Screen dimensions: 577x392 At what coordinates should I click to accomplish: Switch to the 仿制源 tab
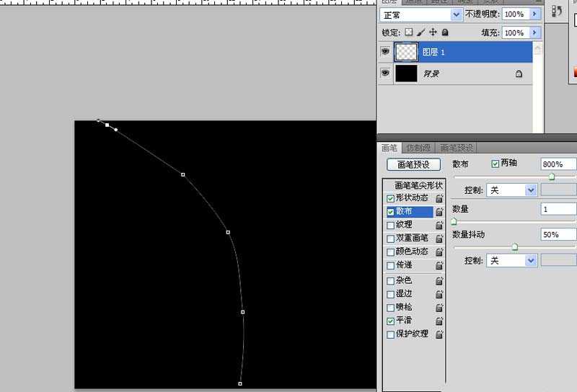(x=419, y=148)
